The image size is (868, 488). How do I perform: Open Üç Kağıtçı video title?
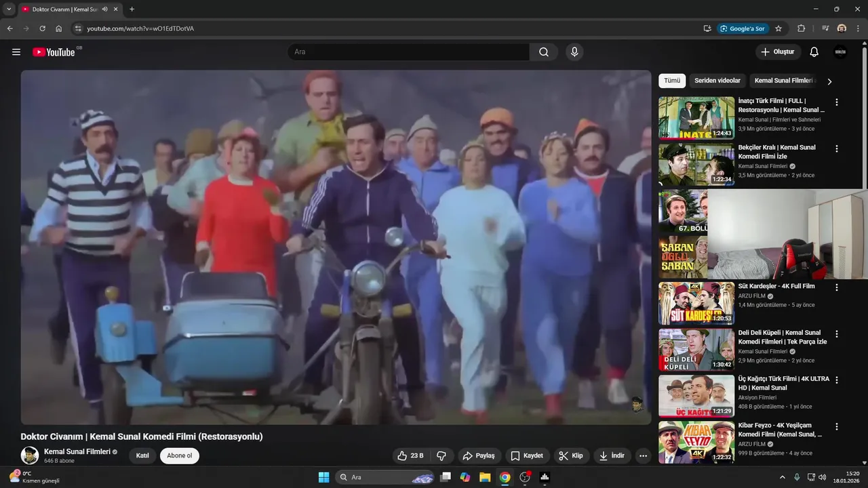784,383
